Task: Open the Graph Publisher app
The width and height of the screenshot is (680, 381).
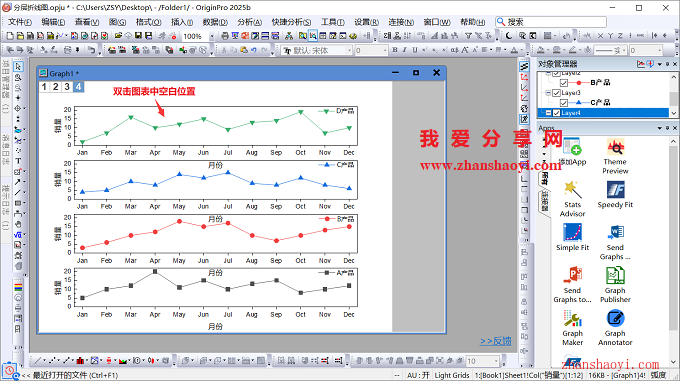Action: tap(615, 284)
